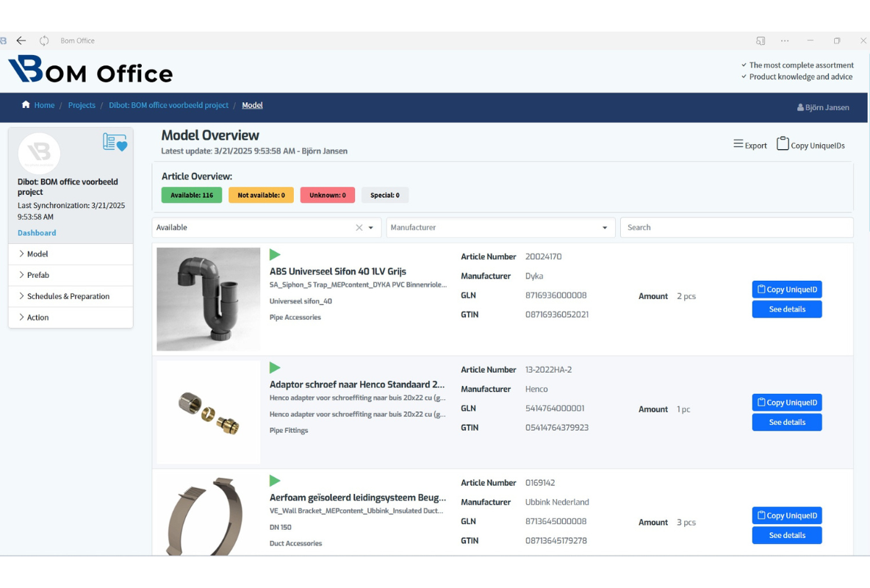
Task: Open the three-dots more options menu
Action: (785, 40)
